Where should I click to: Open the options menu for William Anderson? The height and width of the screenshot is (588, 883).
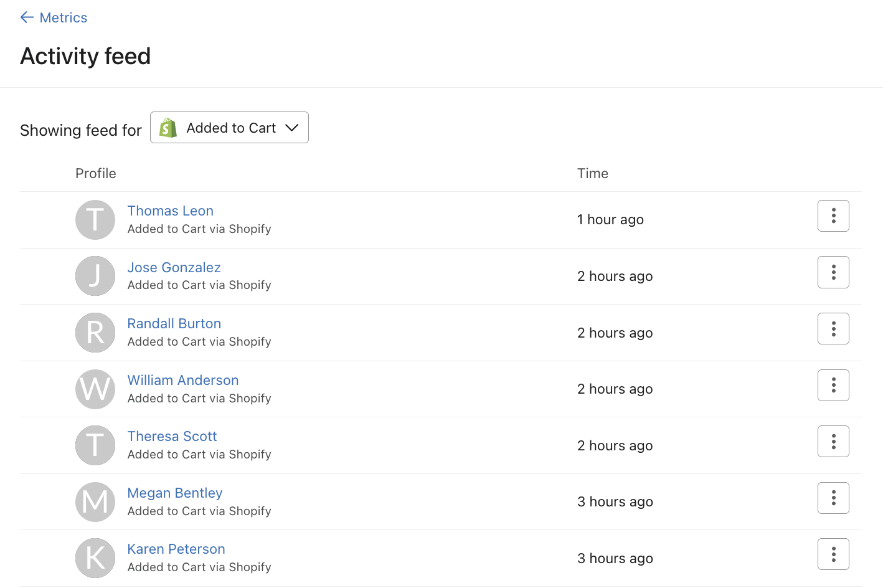pos(833,385)
